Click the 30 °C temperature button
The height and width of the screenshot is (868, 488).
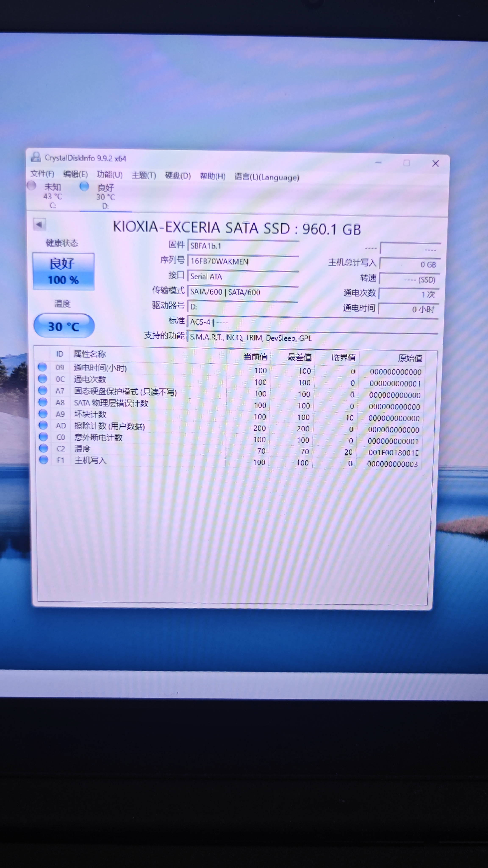point(64,326)
